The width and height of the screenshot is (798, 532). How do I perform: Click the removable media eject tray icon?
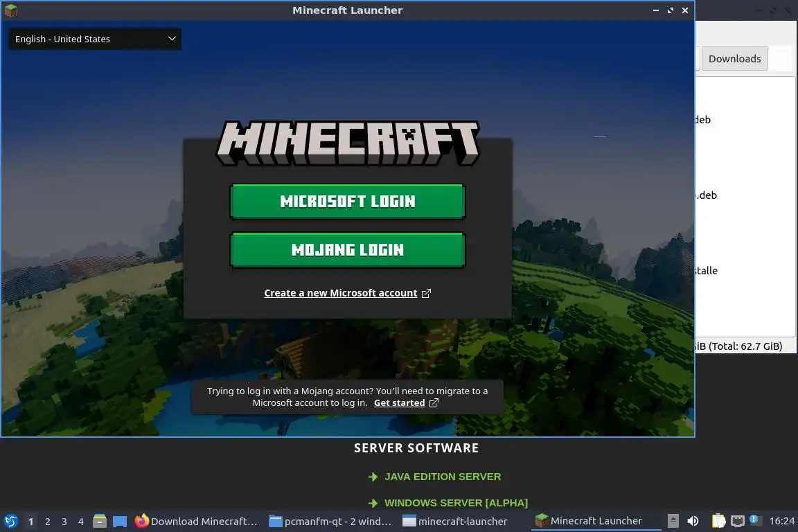(x=673, y=521)
